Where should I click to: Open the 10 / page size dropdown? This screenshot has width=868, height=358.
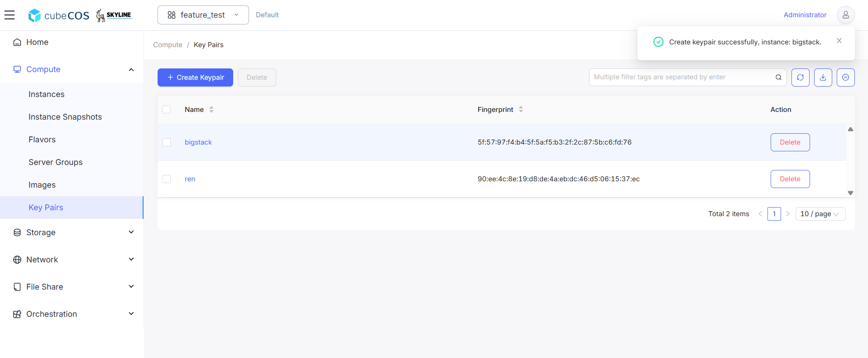(x=820, y=214)
